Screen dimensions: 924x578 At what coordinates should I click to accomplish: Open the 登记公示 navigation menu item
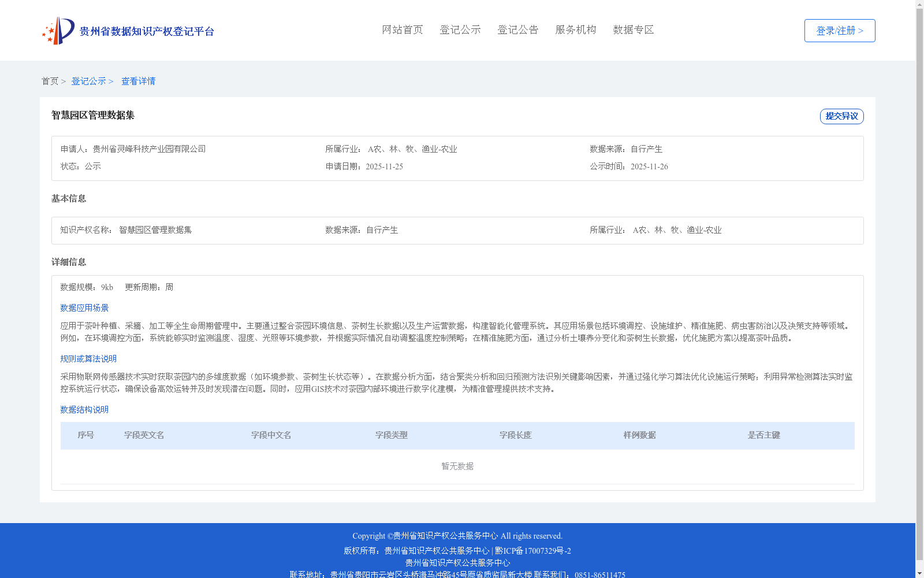coord(460,30)
